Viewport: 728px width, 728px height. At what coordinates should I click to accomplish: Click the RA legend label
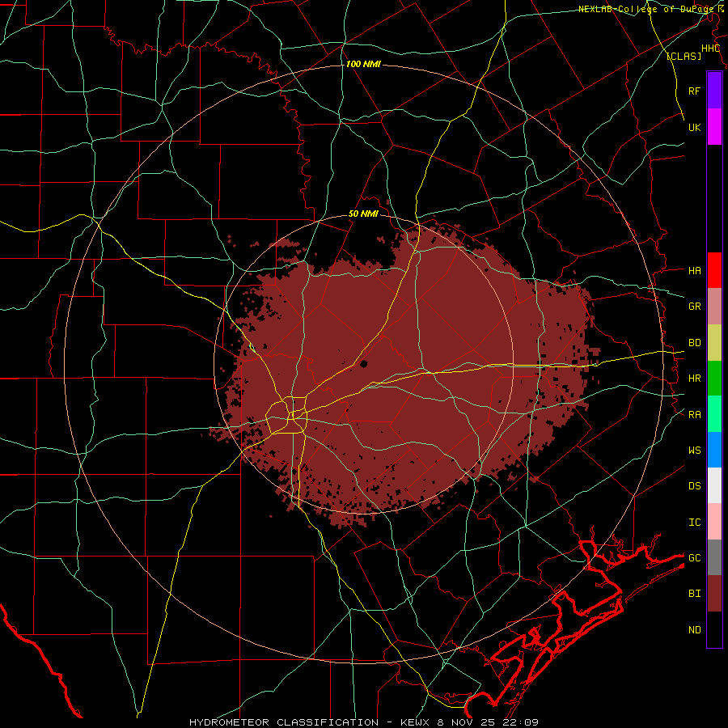695,414
